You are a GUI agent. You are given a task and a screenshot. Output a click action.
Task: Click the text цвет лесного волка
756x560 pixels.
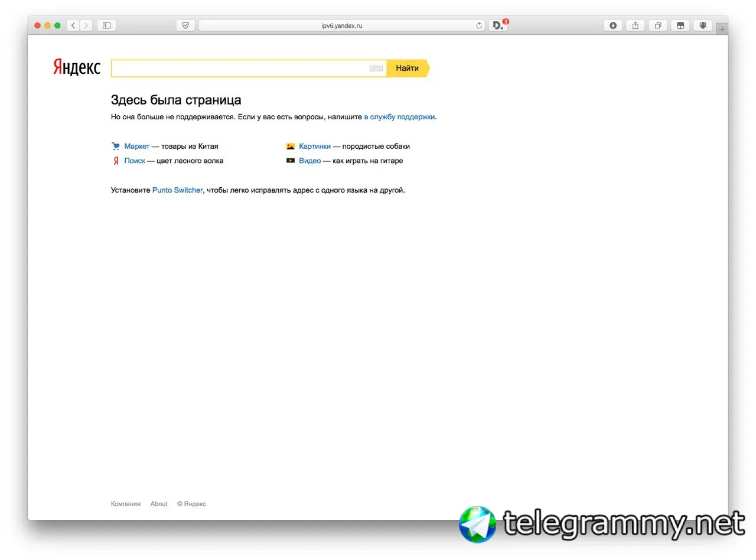point(190,161)
